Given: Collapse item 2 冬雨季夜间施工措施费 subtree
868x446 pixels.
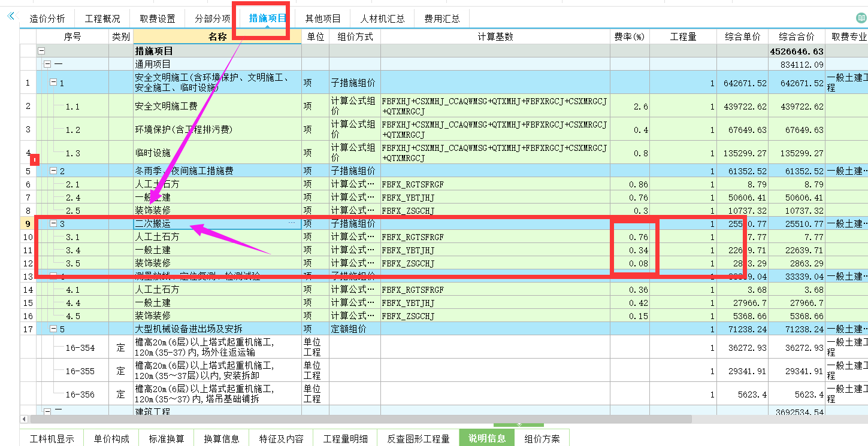Looking at the screenshot, I should coord(53,171).
